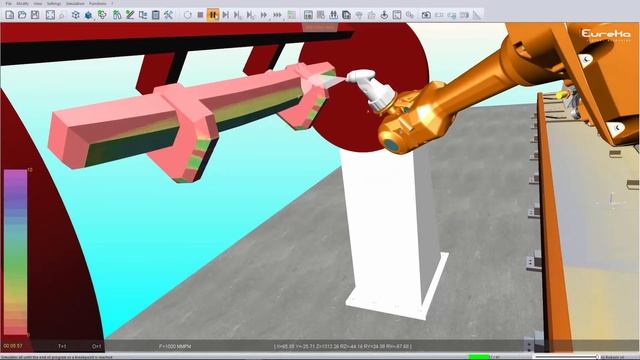Reset the simulation with the circular arrow
This screenshot has height=360, width=640.
coord(187,15)
